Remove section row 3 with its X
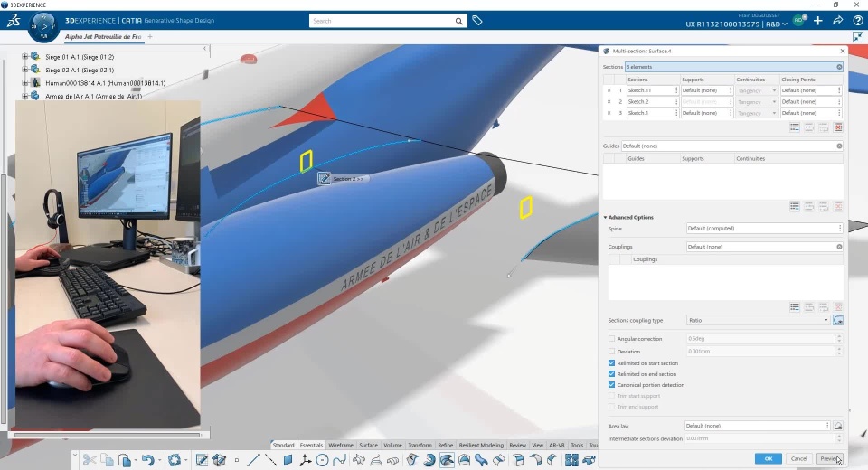Screen dimensions: 868x470 click(609, 113)
